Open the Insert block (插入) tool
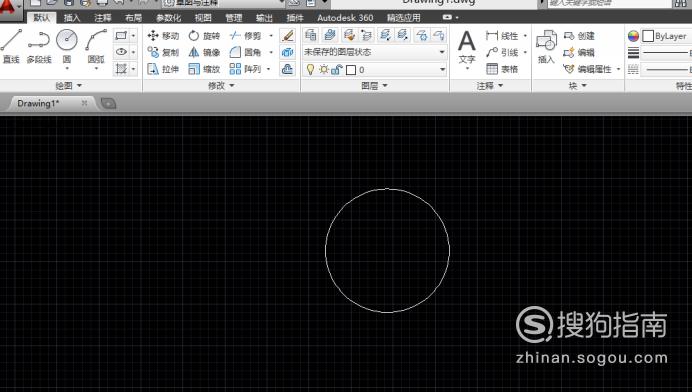 tap(546, 47)
